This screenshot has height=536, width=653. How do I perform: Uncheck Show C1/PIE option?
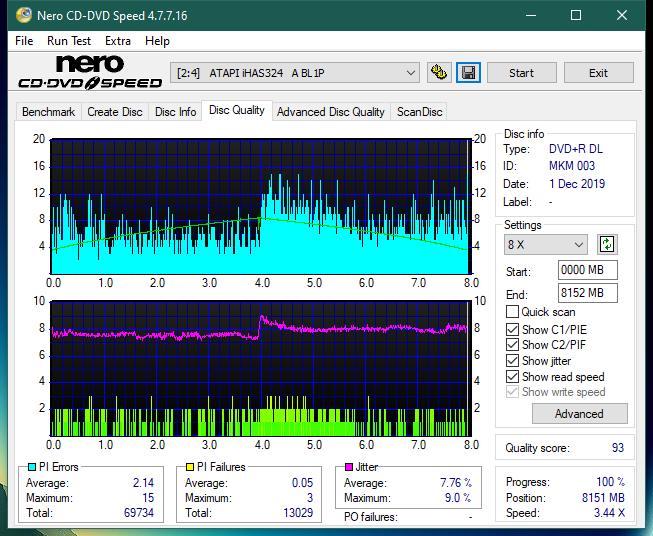click(513, 329)
